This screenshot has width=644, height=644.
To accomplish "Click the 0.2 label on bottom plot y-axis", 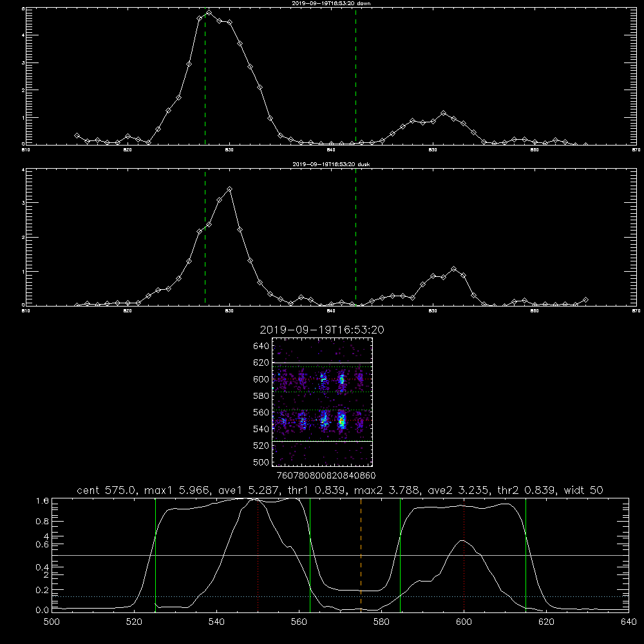I will 43,590.
